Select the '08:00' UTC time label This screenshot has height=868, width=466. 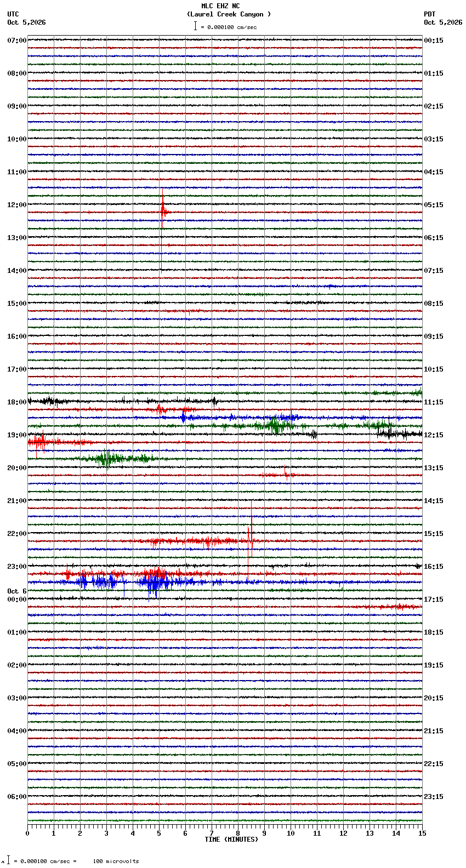17,73
